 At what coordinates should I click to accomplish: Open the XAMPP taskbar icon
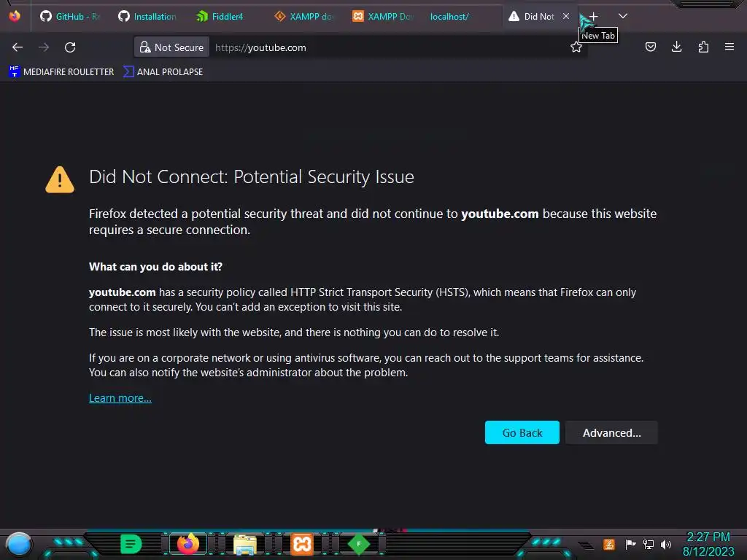(302, 544)
